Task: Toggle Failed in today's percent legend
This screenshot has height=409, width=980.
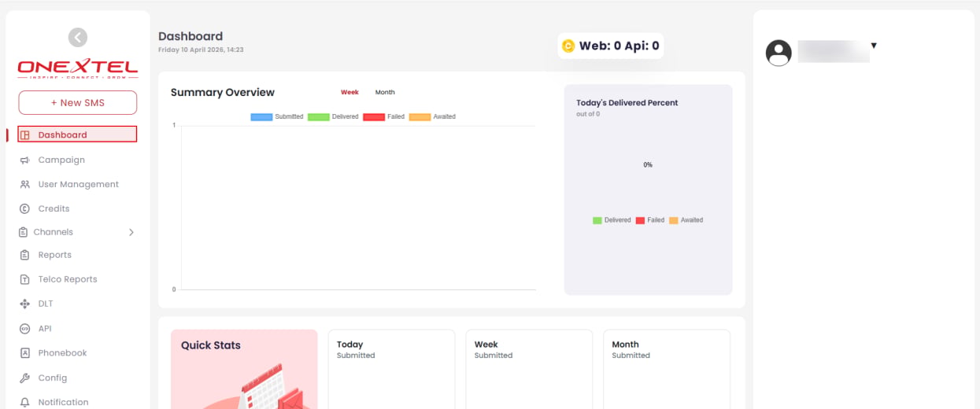Action: coord(650,220)
